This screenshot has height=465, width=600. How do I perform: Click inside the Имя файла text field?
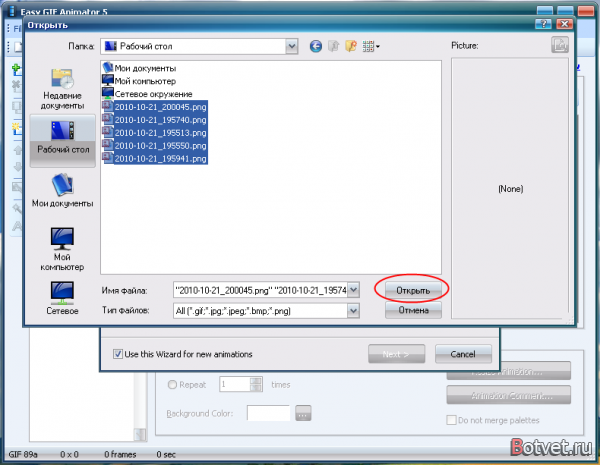click(x=258, y=291)
